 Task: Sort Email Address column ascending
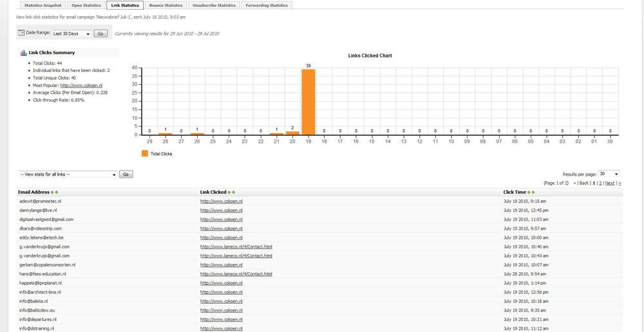pyautogui.click(x=53, y=192)
